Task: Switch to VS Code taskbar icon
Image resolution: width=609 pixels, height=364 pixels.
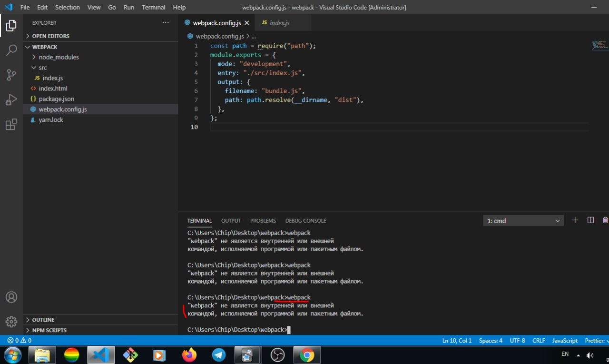Action: click(101, 355)
